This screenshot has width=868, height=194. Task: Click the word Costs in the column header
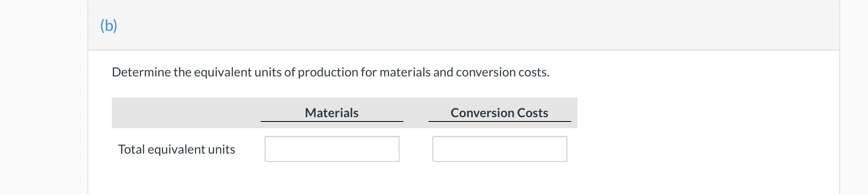pyautogui.click(x=533, y=113)
